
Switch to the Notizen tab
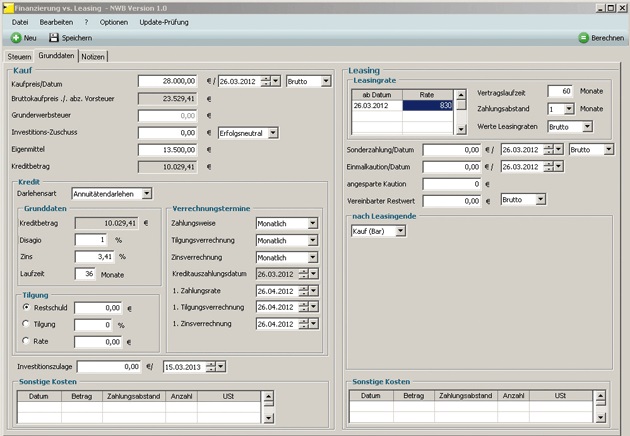coord(93,56)
